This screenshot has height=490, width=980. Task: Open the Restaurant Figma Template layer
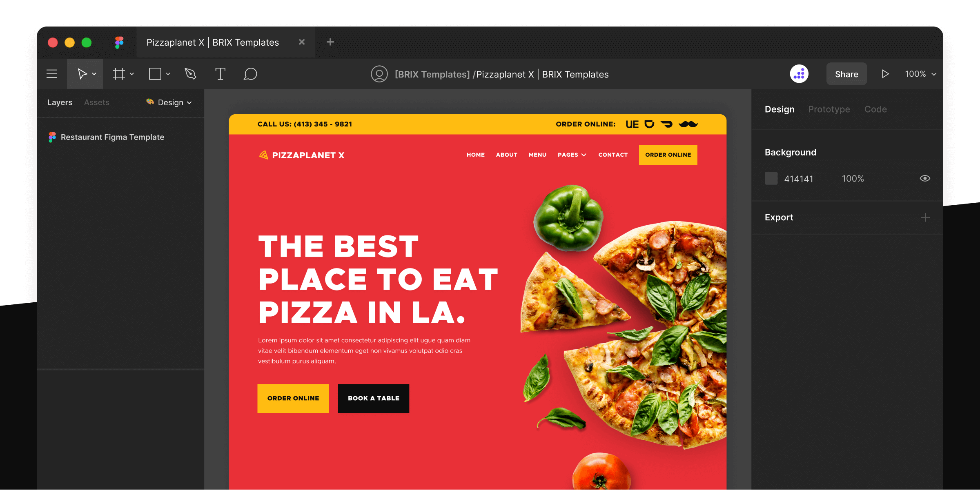tap(113, 137)
